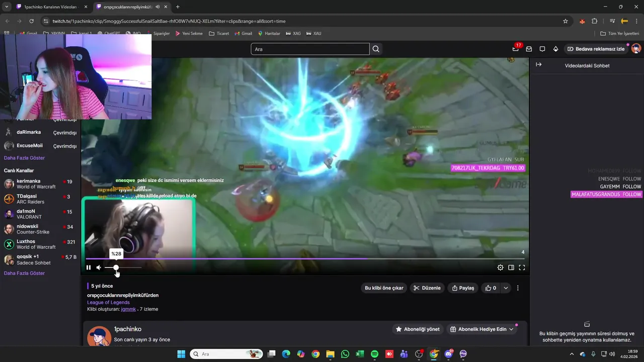Expand 'Daha Fazla Göster' under Canlı Kanallar
644x362 pixels.
[24, 273]
